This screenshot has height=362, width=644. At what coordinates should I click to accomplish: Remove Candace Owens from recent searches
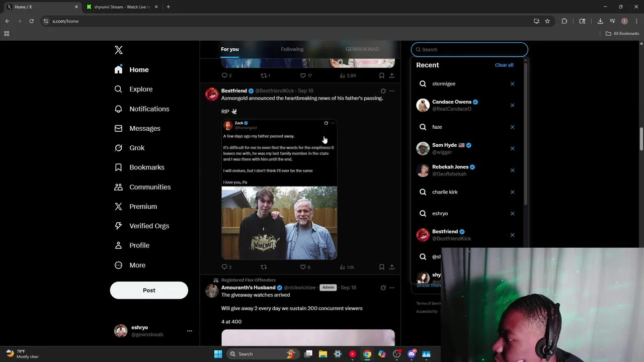pos(512,105)
